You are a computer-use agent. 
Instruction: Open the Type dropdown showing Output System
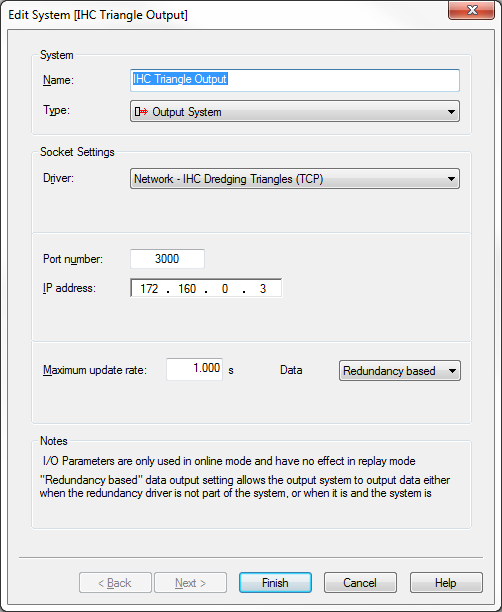295,112
